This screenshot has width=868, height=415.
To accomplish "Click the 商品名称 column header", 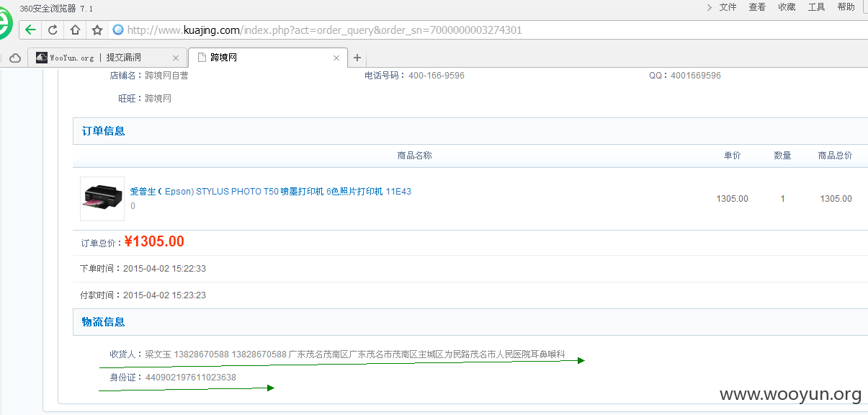I will [x=414, y=156].
